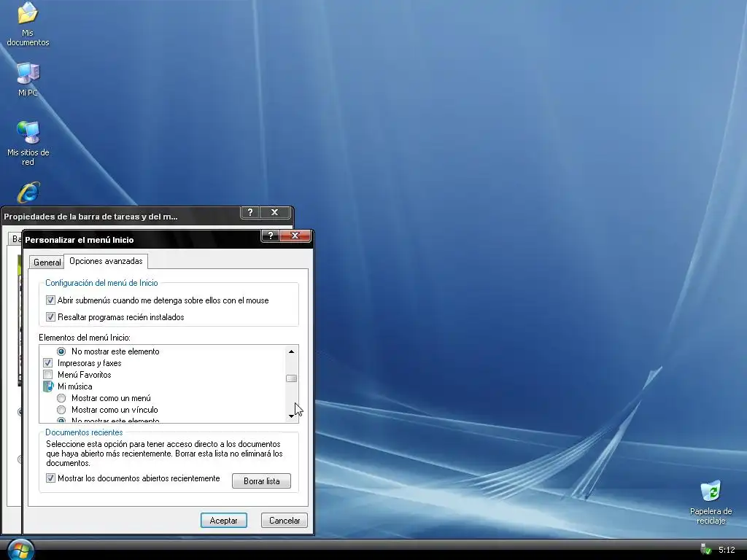Toggle Resaltar programas recién instalados checkbox
This screenshot has width=747, height=560.
click(x=50, y=316)
